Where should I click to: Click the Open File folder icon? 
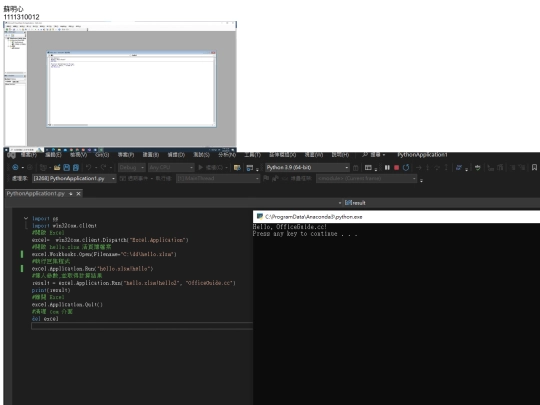click(57, 167)
